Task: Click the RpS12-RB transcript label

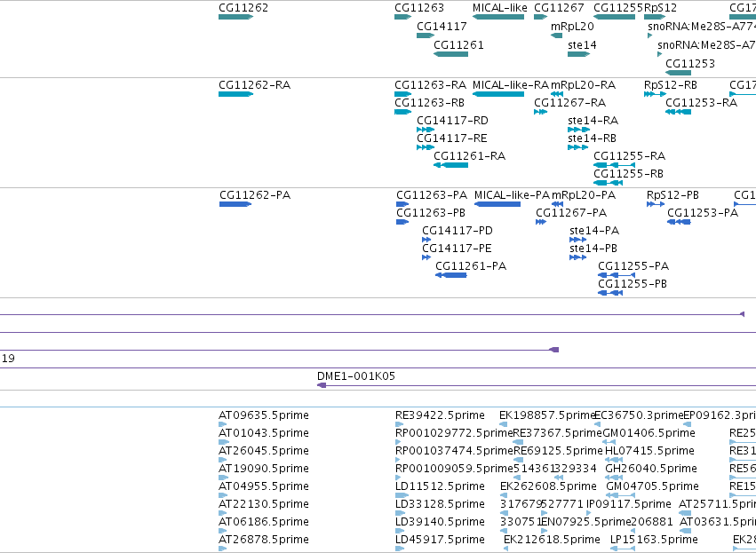Action: [x=670, y=85]
